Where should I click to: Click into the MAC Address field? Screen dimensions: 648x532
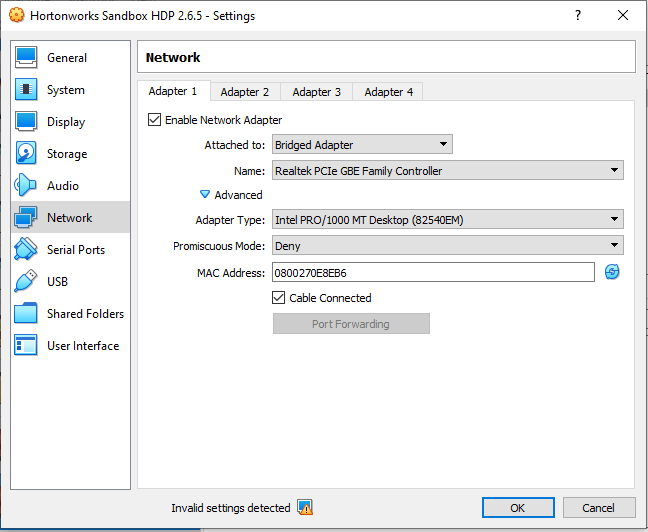click(432, 272)
